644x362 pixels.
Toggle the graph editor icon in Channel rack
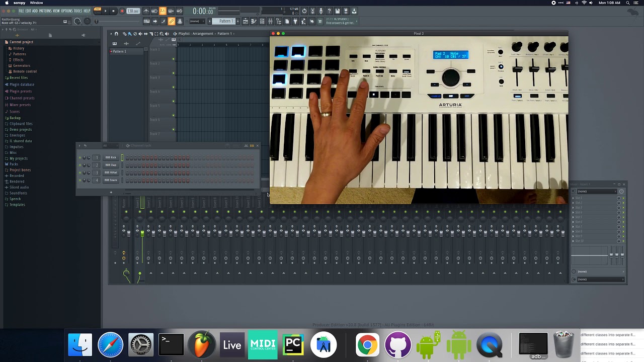tap(246, 146)
